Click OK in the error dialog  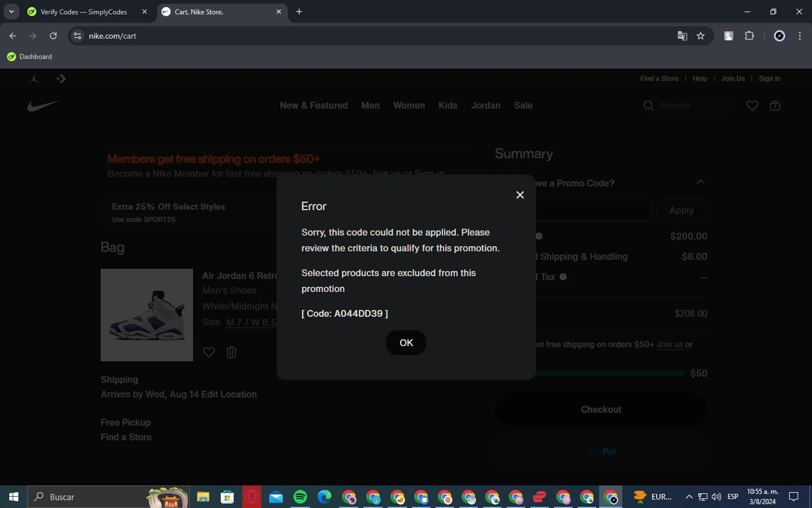click(x=406, y=343)
